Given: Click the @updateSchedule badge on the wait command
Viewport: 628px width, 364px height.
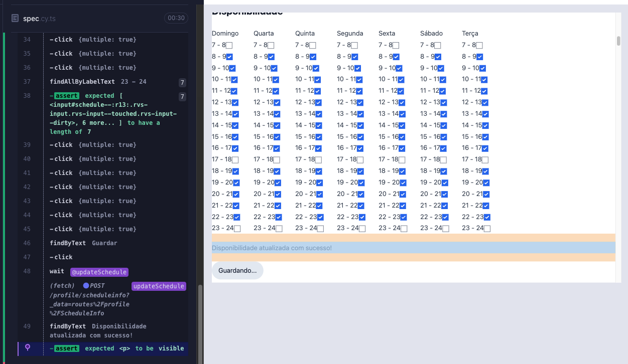Looking at the screenshot, I should [99, 271].
